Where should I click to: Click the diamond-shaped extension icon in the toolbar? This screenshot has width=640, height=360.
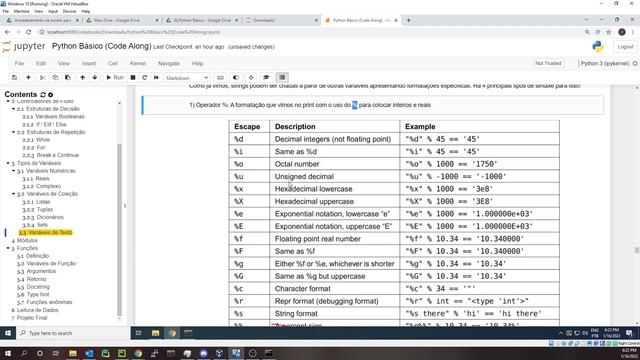coord(251,78)
